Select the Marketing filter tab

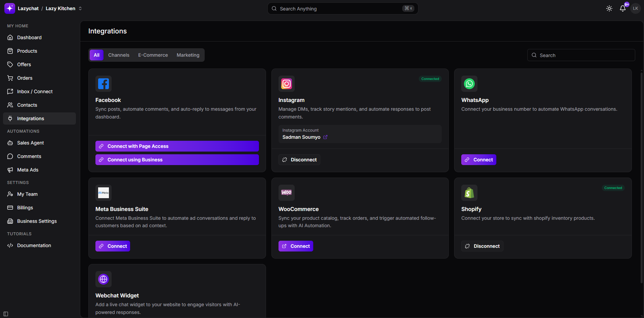(x=188, y=55)
